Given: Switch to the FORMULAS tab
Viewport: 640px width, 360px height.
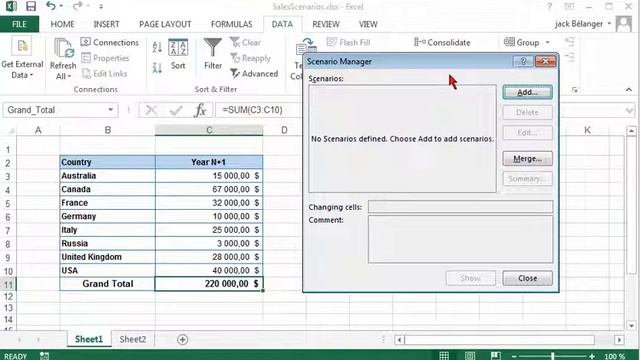Looking at the screenshot, I should pyautogui.click(x=231, y=24).
